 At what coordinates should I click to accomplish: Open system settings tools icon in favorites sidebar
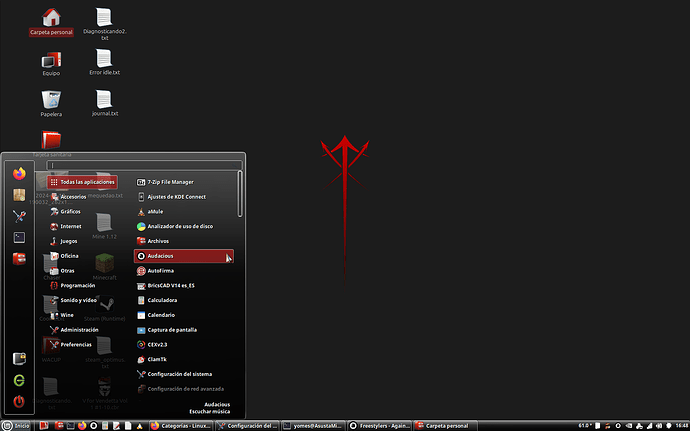19,216
